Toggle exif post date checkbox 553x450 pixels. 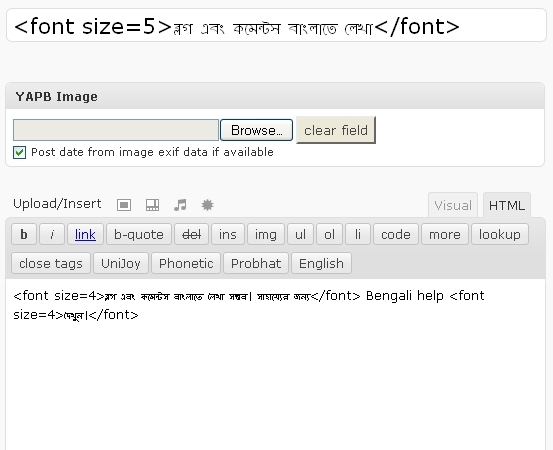point(19,153)
